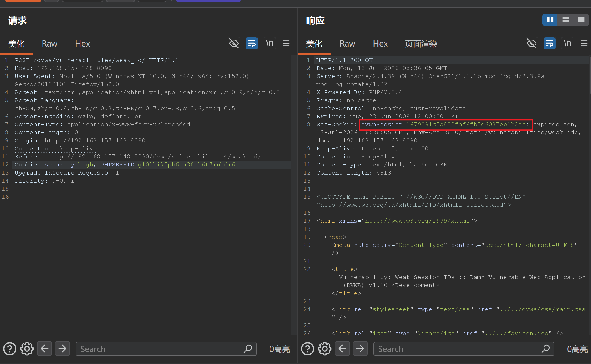591x364 pixels.
Task: Open the response 页面渲染 tab
Action: coord(421,44)
